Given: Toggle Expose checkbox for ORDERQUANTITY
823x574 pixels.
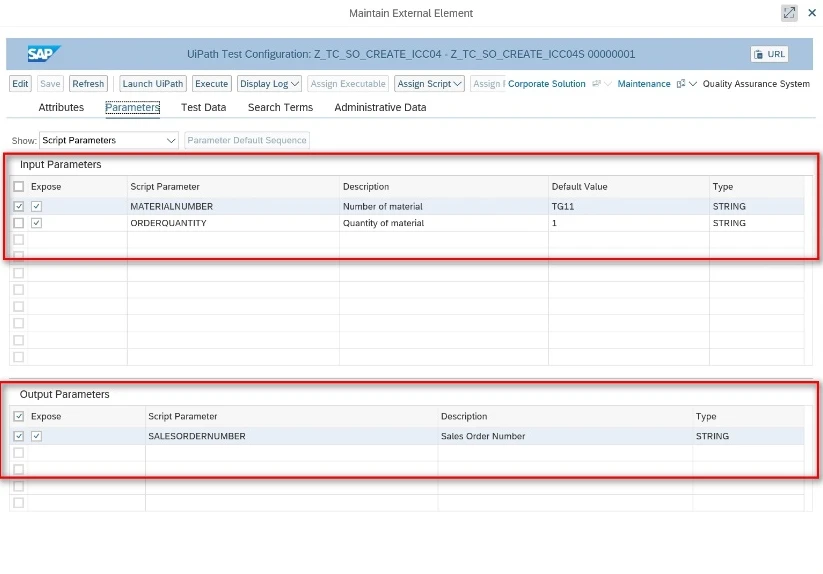Looking at the screenshot, I should 36,223.
